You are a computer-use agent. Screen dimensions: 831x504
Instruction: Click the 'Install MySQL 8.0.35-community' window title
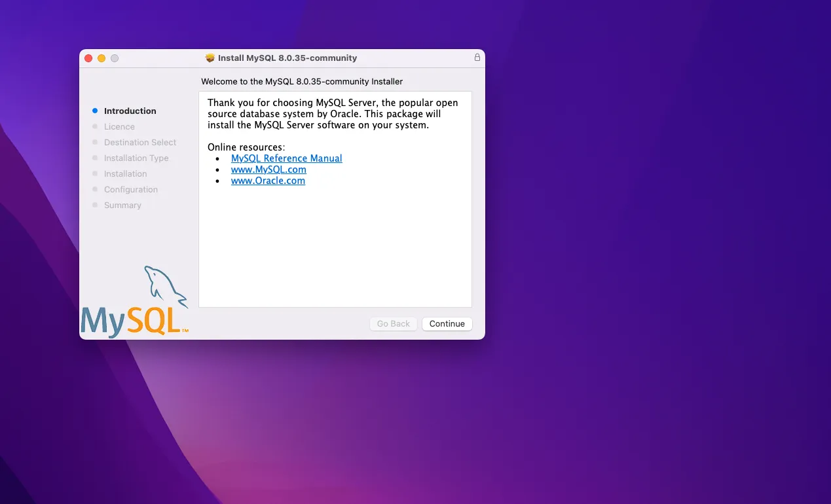(x=287, y=58)
